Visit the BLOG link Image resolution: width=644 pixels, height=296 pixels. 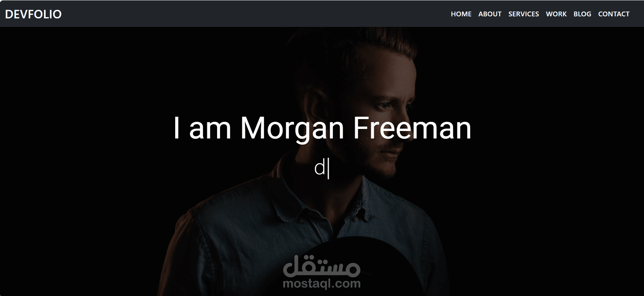coord(582,14)
